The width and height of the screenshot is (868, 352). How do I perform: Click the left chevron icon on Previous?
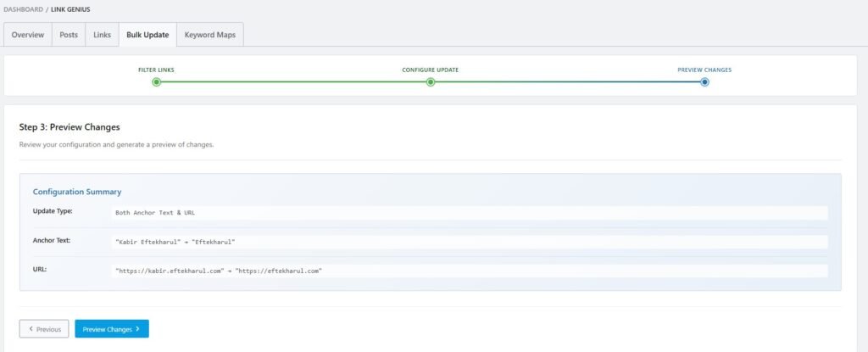(31, 328)
